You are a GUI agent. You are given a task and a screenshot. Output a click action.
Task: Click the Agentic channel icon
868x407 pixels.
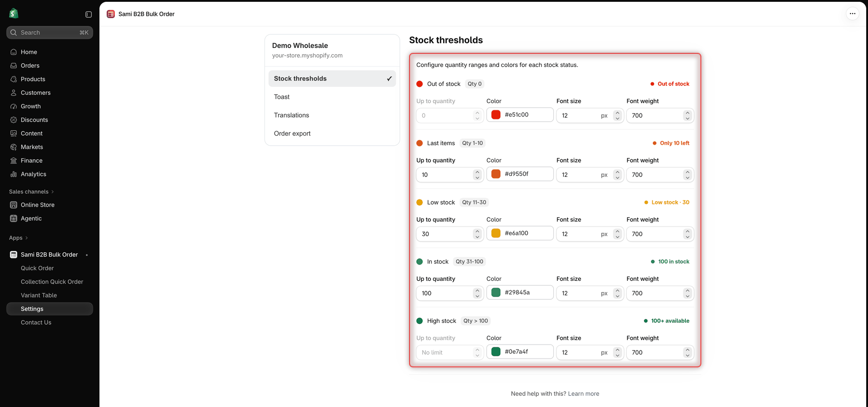pos(14,218)
